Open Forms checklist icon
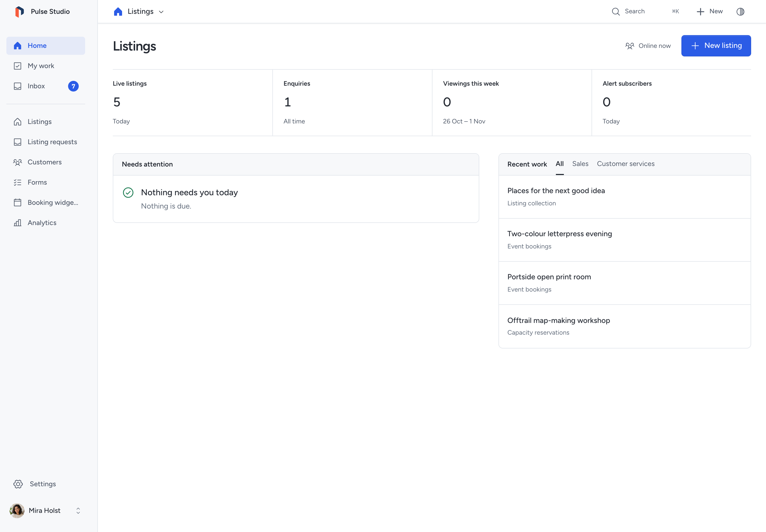Viewport: 766px width, 532px height. click(x=18, y=182)
